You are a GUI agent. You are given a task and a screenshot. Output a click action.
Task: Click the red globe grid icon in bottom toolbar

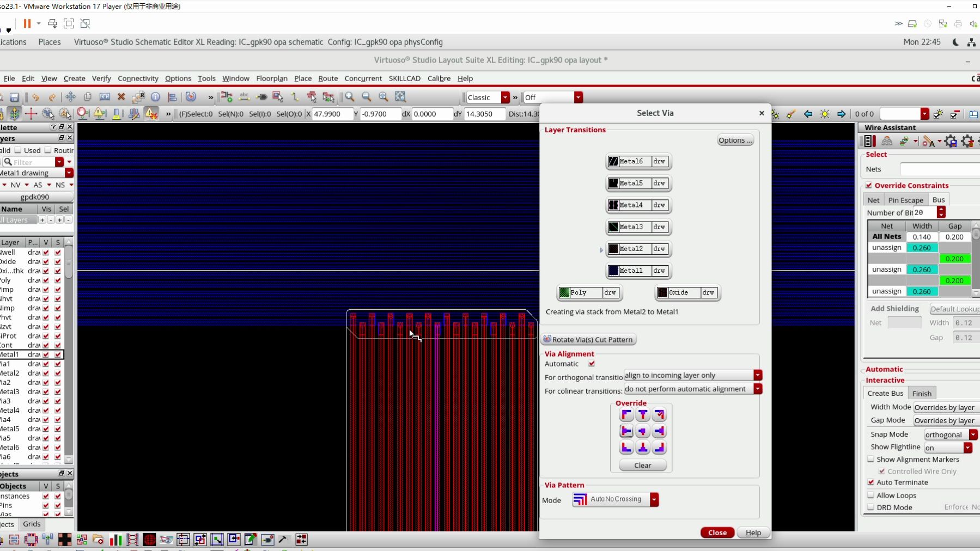(x=149, y=540)
